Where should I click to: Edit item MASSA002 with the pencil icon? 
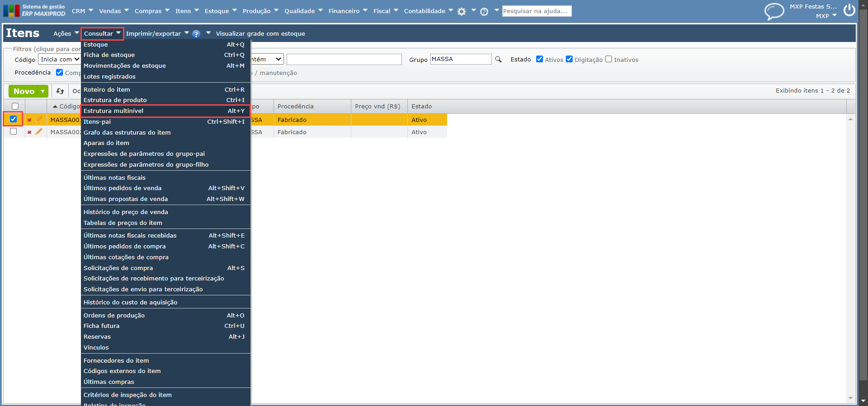tap(39, 132)
